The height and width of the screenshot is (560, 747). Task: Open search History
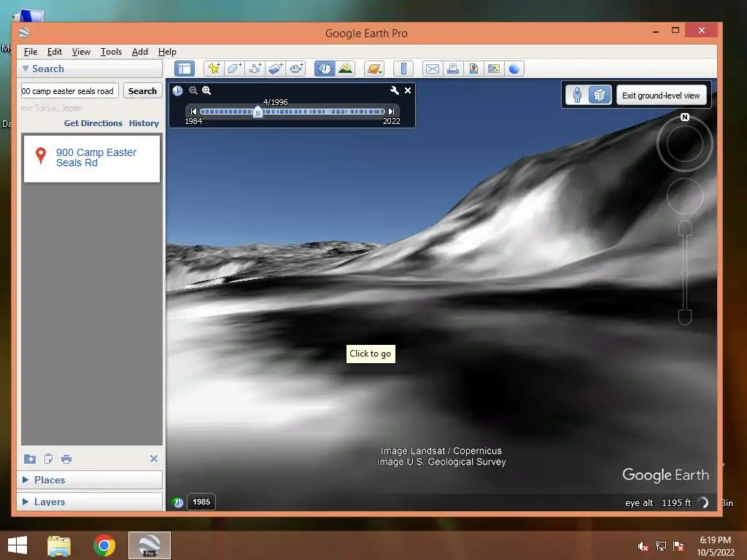[x=144, y=123]
